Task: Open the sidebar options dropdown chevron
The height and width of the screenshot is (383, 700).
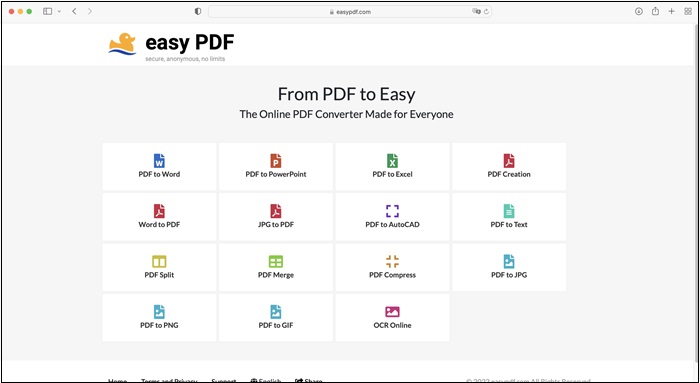Action: coord(59,12)
